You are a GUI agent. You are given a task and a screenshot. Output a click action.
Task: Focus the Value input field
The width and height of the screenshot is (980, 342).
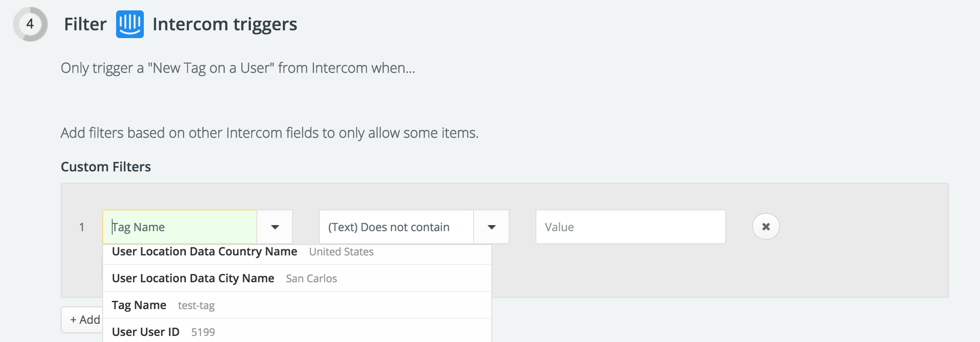(630, 227)
